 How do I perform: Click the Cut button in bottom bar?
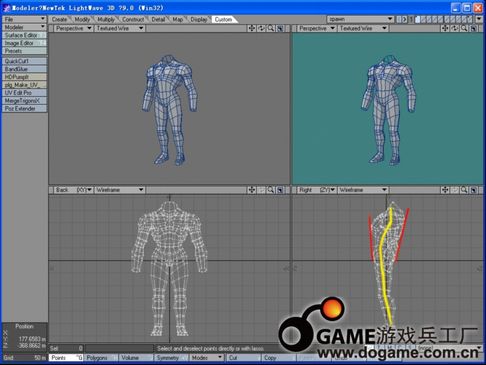(x=244, y=358)
